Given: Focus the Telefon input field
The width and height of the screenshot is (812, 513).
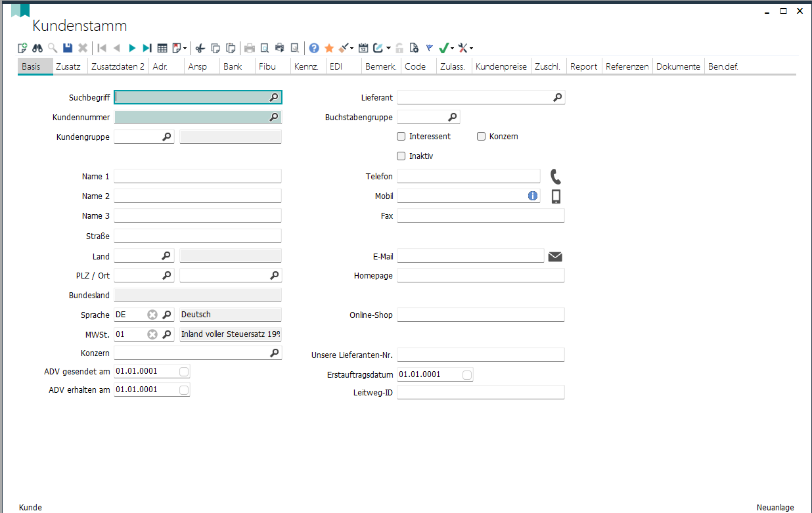Looking at the screenshot, I should point(468,176).
